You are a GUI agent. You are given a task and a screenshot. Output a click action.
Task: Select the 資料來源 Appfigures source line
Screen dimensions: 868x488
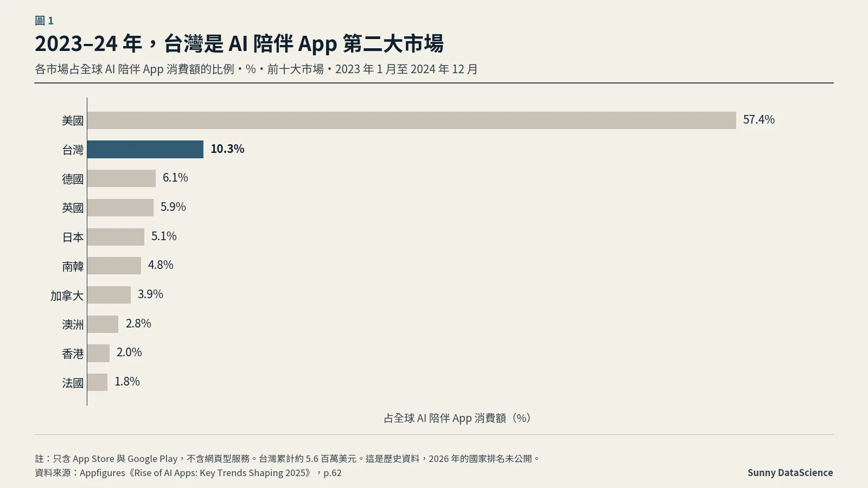click(188, 473)
